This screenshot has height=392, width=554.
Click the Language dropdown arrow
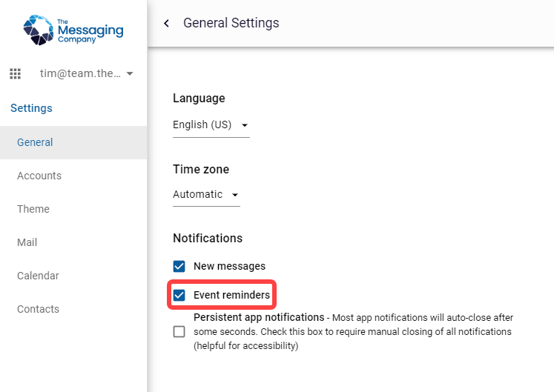pyautogui.click(x=245, y=125)
